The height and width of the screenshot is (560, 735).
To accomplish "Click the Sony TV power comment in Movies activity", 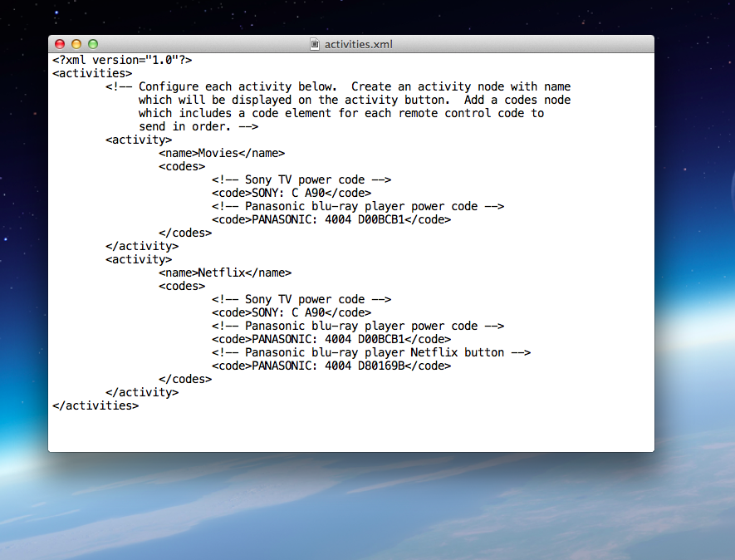I will 301,179.
